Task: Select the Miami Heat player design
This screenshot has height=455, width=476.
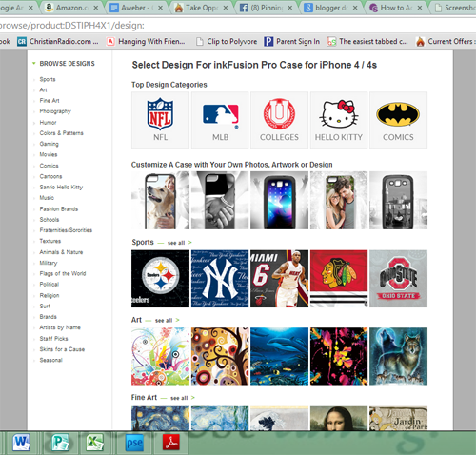Action: [x=279, y=279]
